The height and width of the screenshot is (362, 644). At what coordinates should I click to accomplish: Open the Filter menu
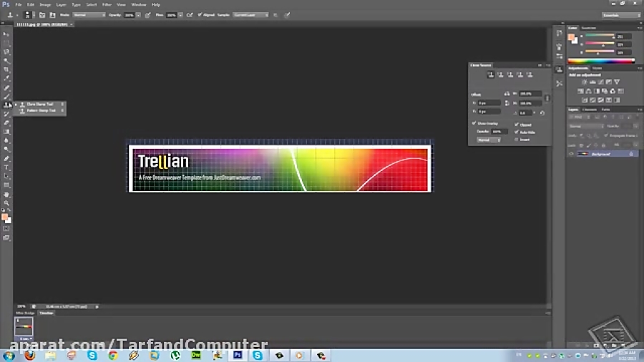107,4
